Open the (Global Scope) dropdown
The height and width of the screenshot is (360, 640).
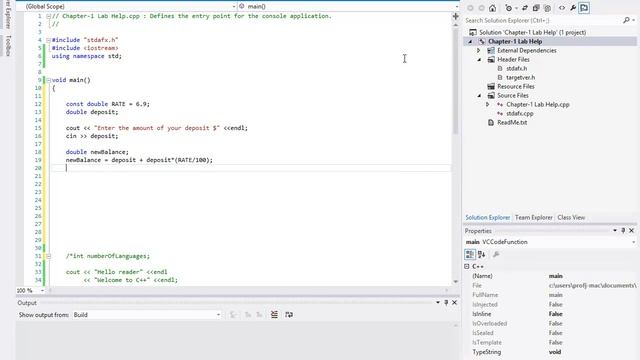tap(234, 7)
